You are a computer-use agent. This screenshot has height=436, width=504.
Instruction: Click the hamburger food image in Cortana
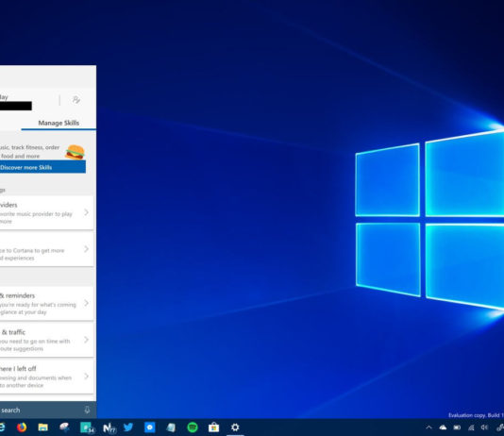(75, 152)
